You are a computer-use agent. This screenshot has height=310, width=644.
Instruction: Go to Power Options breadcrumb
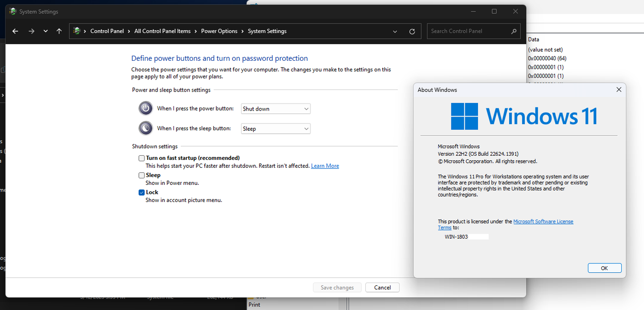point(219,31)
